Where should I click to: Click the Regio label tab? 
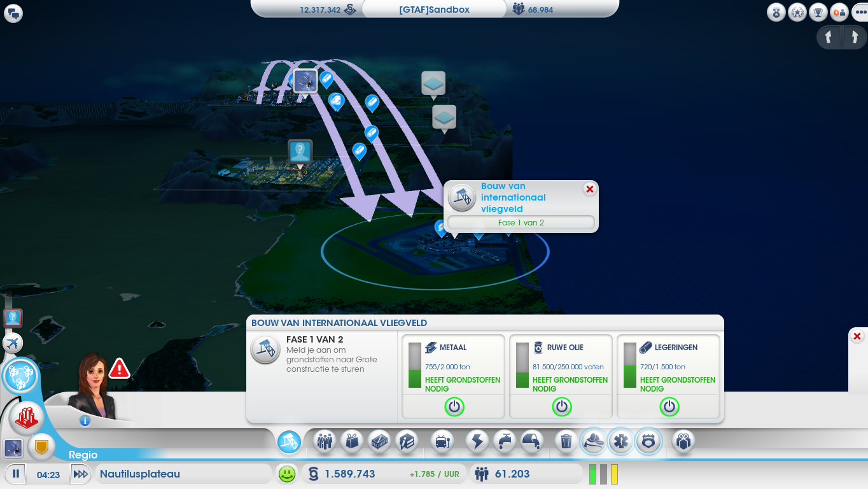(x=83, y=455)
